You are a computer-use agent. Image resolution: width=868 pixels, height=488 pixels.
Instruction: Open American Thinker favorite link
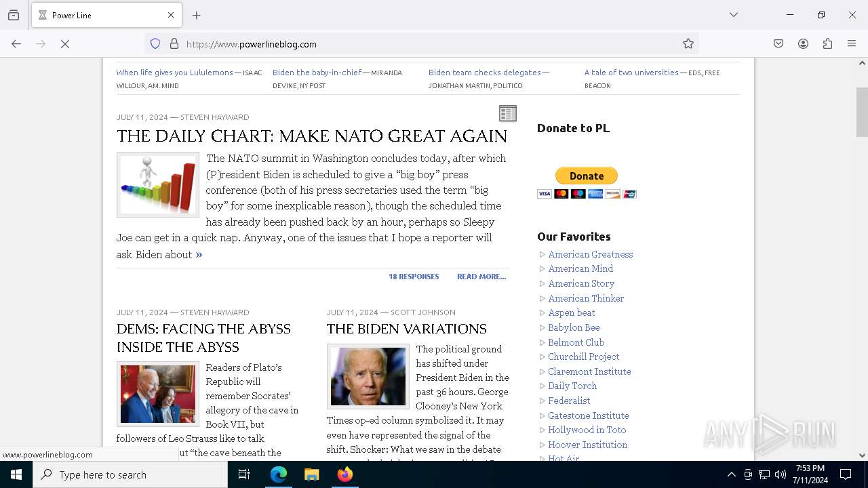586,298
